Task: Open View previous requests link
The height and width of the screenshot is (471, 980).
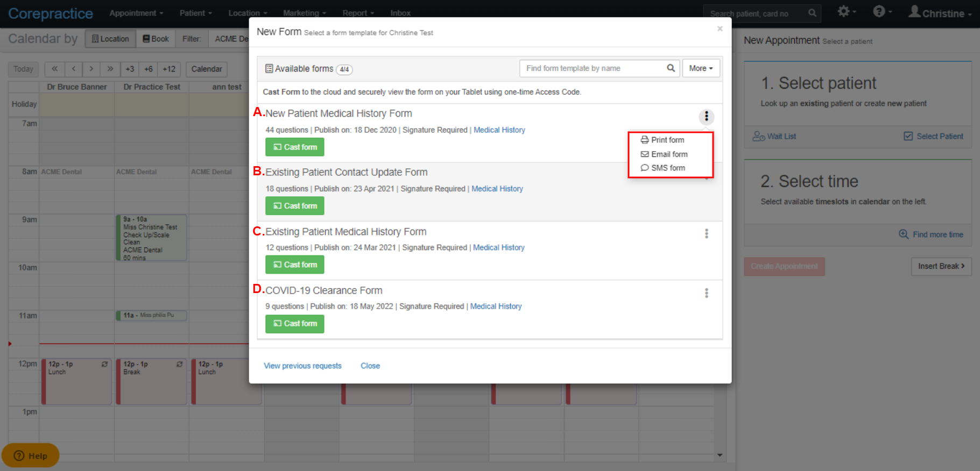Action: pos(302,366)
